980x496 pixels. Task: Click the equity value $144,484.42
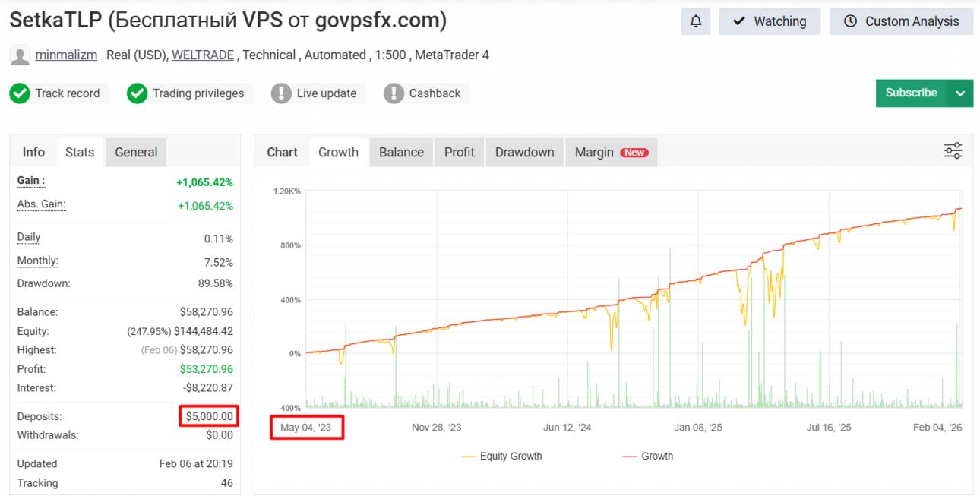204,331
